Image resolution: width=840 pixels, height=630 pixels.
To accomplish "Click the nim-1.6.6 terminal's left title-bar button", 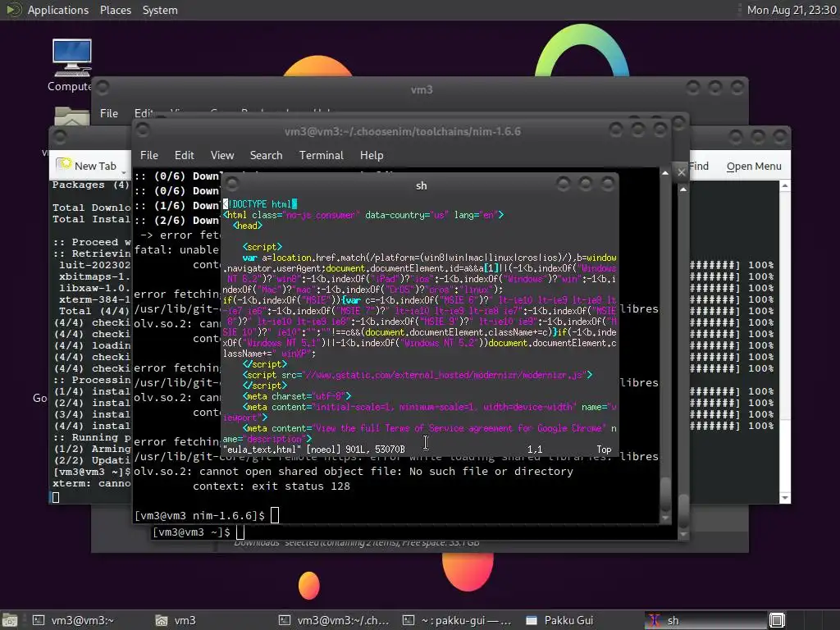I will point(143,130).
